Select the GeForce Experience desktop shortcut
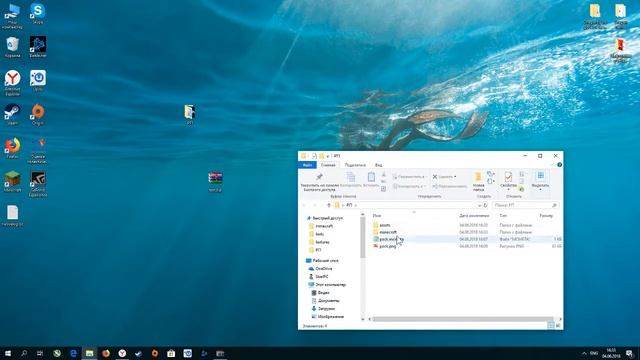Viewport: 640px width, 360px height. pyautogui.click(x=38, y=184)
